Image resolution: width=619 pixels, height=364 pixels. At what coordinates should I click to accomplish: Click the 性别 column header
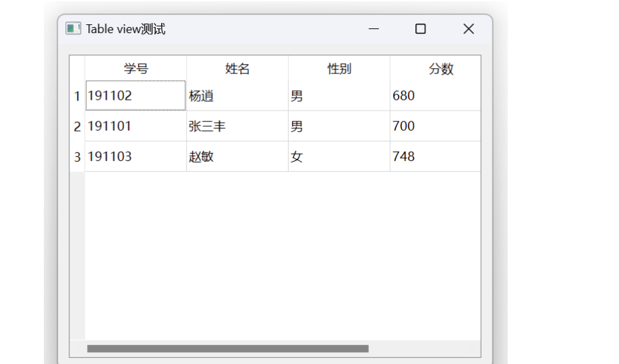tap(339, 68)
